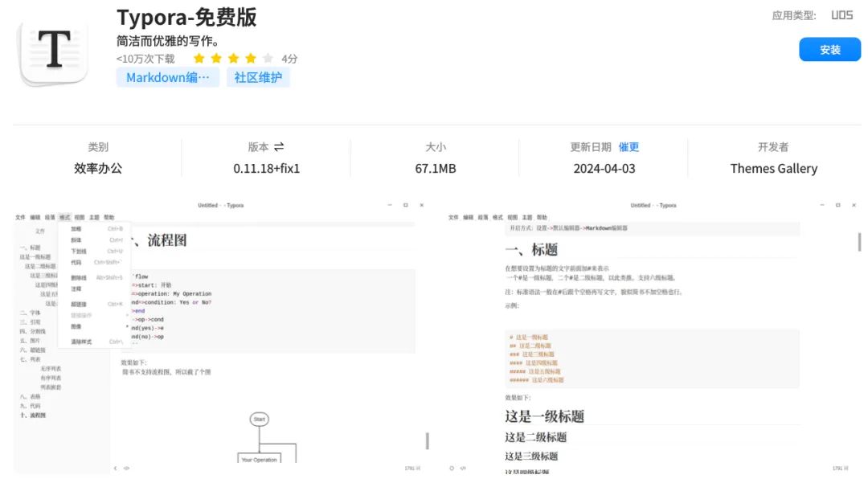Click the source code mode icon in left status bar
868x483 pixels.
(127, 468)
